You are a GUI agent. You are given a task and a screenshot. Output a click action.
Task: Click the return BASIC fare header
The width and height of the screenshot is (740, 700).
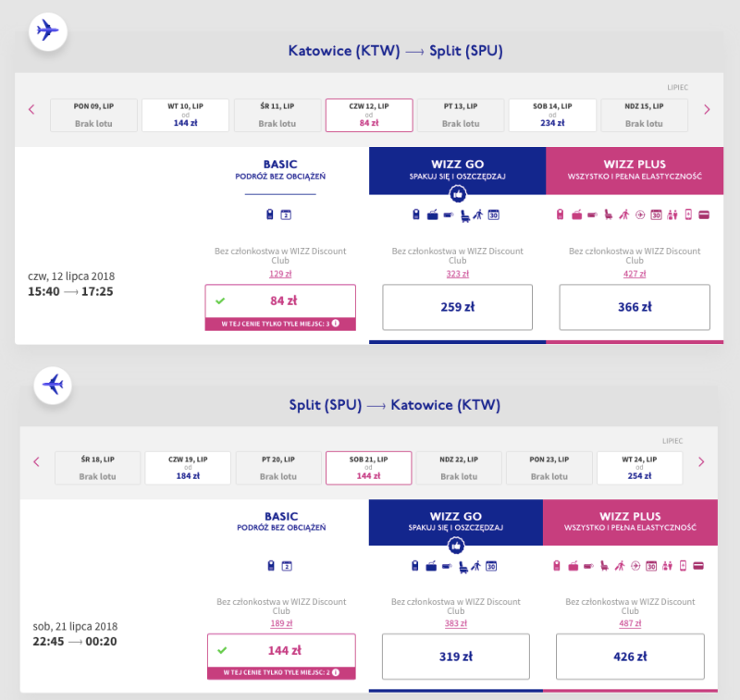coord(281,521)
